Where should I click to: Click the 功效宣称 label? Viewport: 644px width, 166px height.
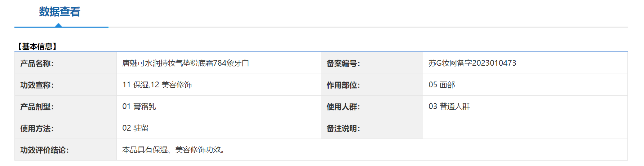(x=37, y=85)
